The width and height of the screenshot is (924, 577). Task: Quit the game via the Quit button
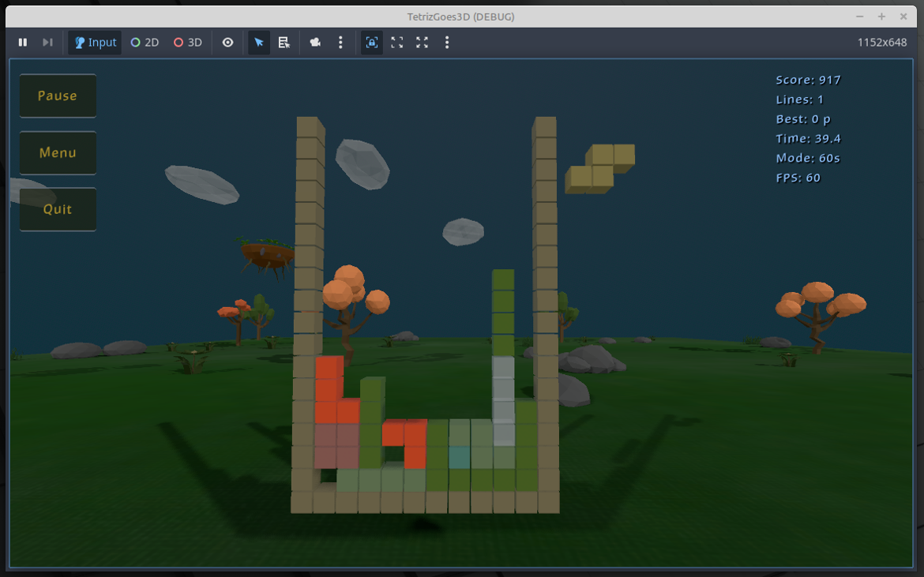(58, 209)
